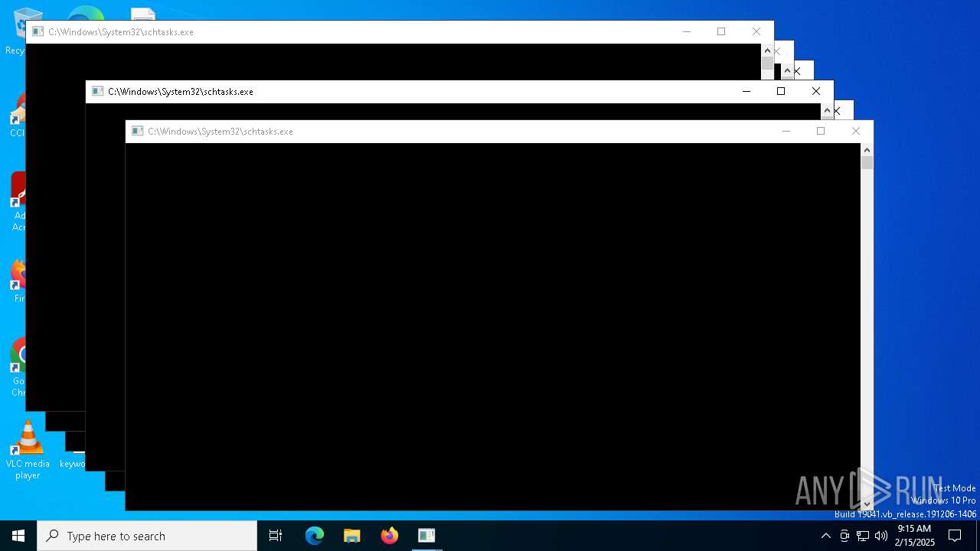Screen dimensions: 980x551
Task: Click the middle schtasks.exe title bar text
Action: click(x=181, y=92)
